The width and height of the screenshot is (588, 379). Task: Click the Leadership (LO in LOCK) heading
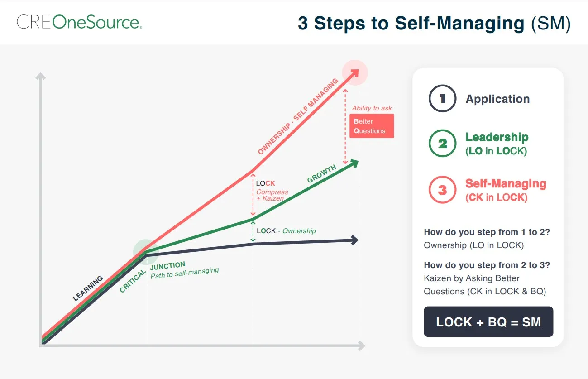(x=497, y=144)
